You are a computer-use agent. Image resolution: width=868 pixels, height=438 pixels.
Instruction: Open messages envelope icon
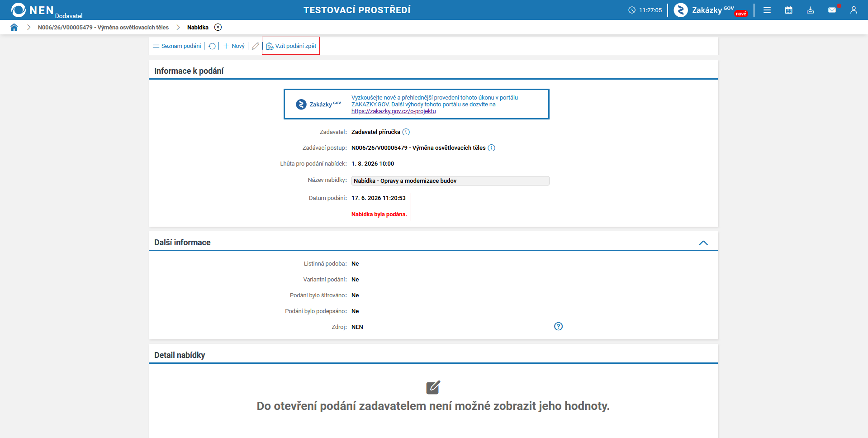pyautogui.click(x=832, y=10)
